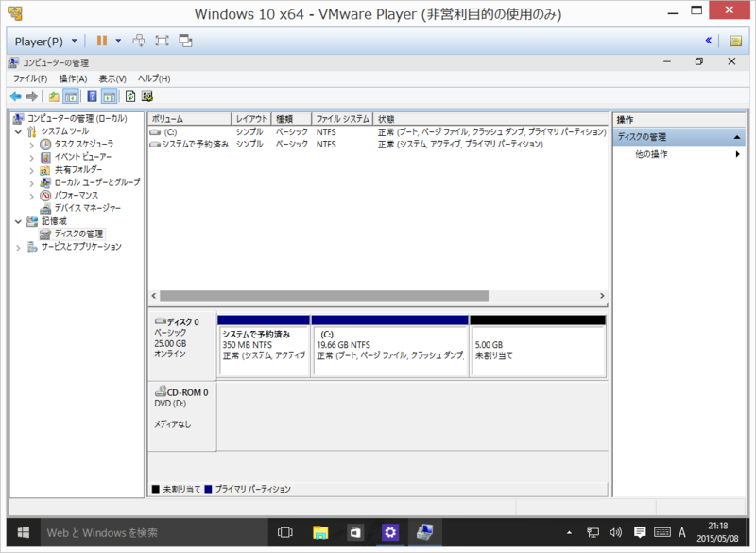The image size is (756, 553).
Task: Expand the パフォーマンス node
Action: [x=32, y=197]
